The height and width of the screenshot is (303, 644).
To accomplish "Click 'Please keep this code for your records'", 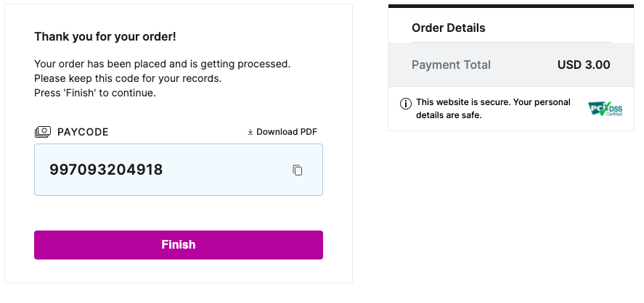I will [x=128, y=78].
